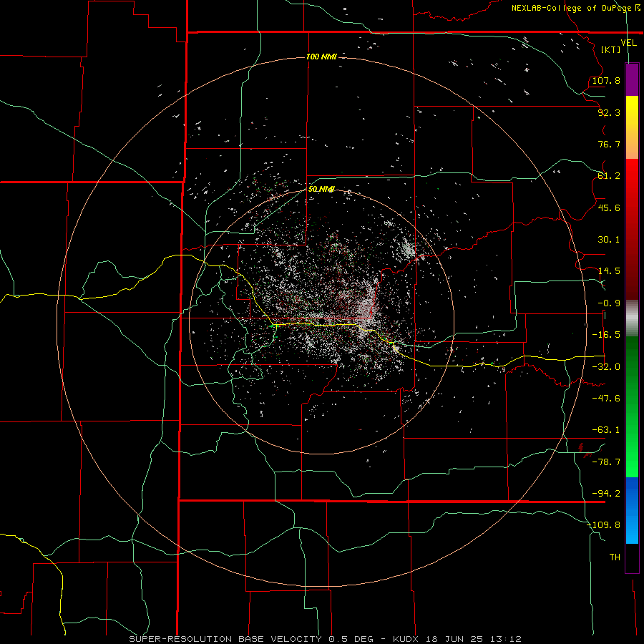
Task: Click the [KT] units label
Action: point(611,49)
